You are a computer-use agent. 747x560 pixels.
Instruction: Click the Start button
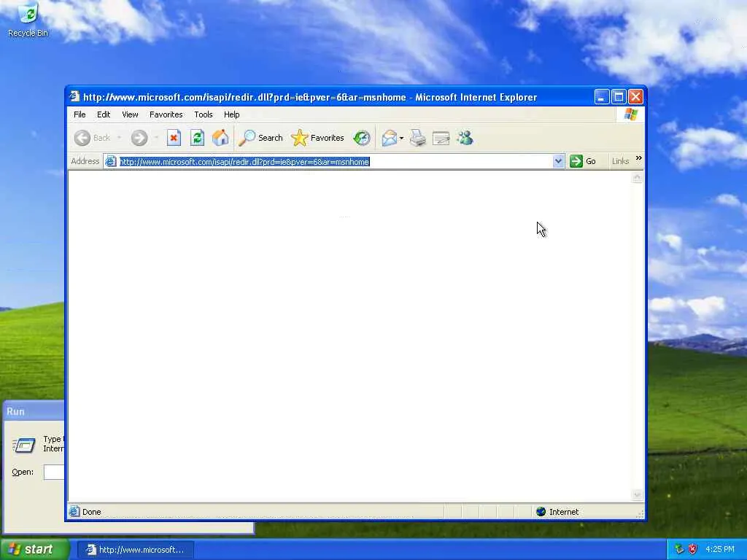click(34, 550)
